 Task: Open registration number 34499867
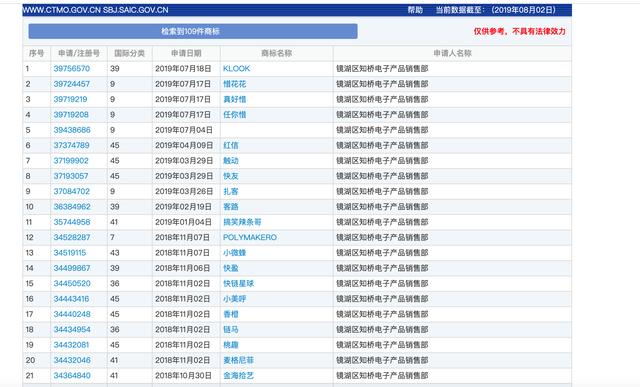coord(72,268)
